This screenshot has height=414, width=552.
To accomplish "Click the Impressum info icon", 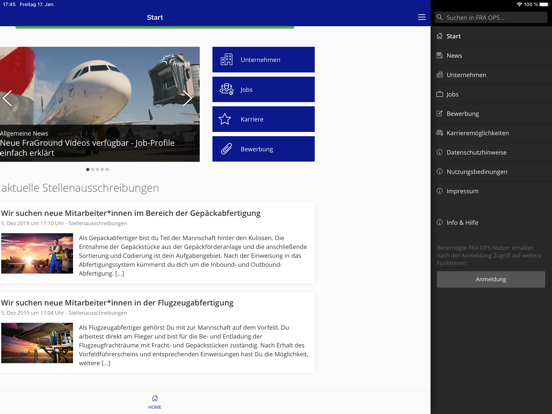I will [439, 191].
